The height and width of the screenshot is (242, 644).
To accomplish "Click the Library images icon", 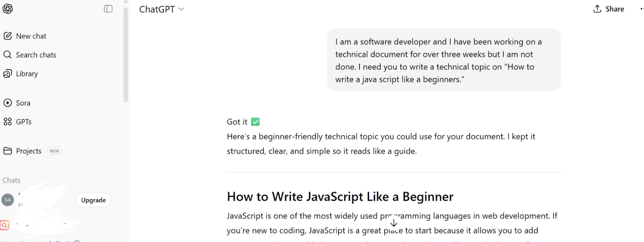I will (8, 74).
